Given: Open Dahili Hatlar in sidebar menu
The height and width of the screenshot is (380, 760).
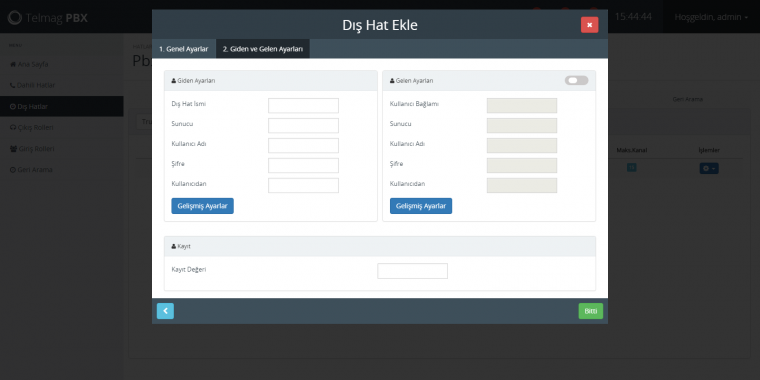Looking at the screenshot, I should click(x=62, y=85).
